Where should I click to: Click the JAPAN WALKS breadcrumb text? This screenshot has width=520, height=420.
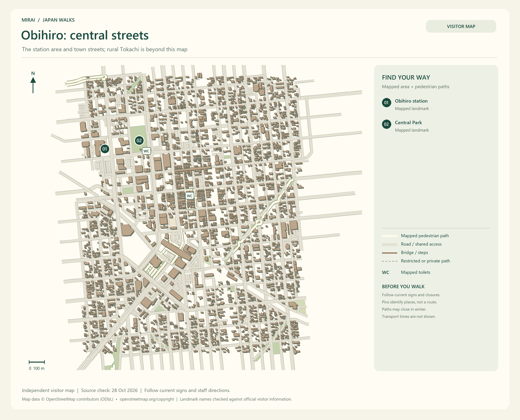point(59,20)
